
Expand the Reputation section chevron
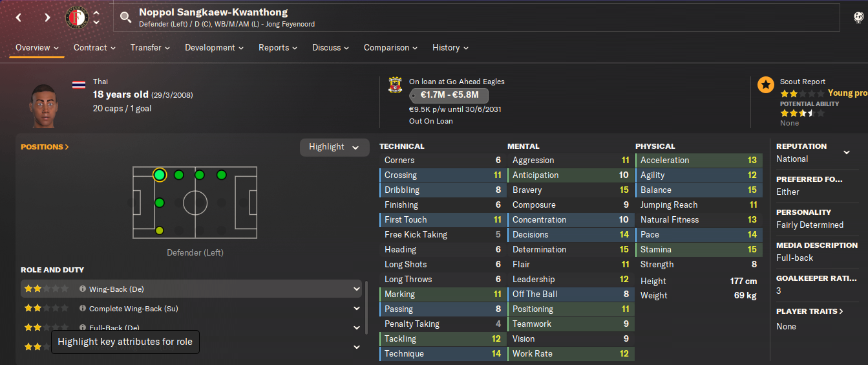pos(847,153)
